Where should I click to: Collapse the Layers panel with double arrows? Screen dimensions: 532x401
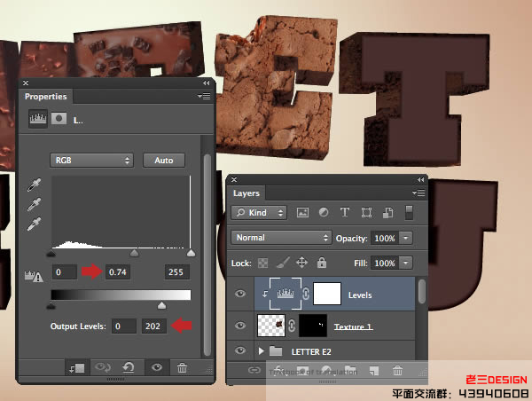(420, 179)
